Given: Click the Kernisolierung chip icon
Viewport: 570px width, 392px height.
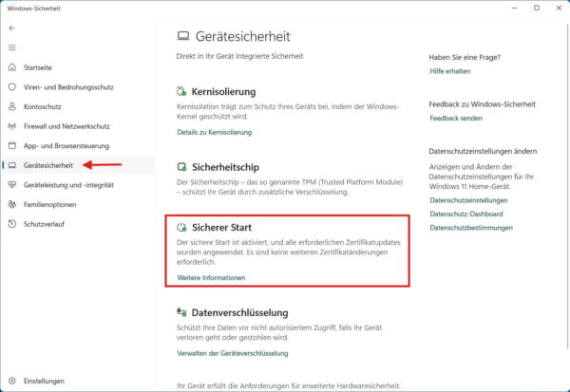Looking at the screenshot, I should coord(181,91).
